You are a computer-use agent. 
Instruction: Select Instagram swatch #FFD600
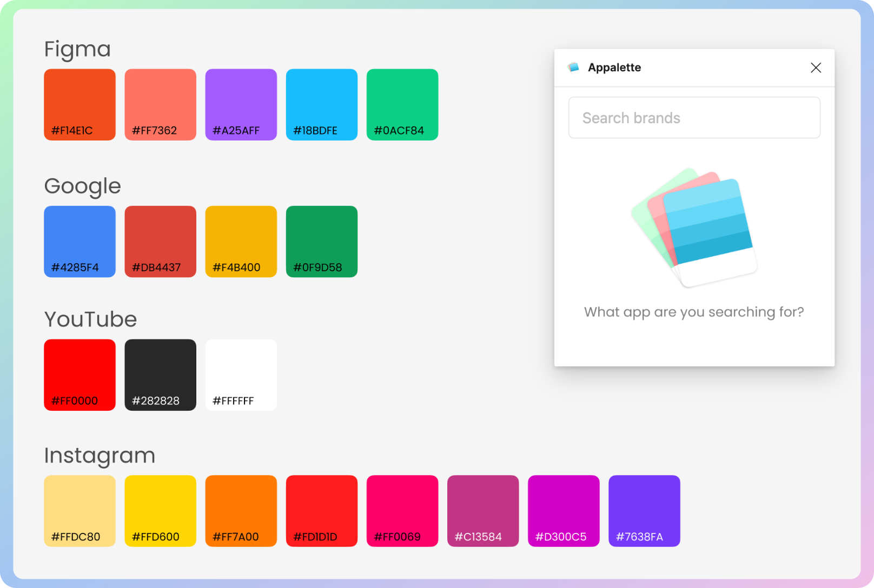pyautogui.click(x=160, y=511)
